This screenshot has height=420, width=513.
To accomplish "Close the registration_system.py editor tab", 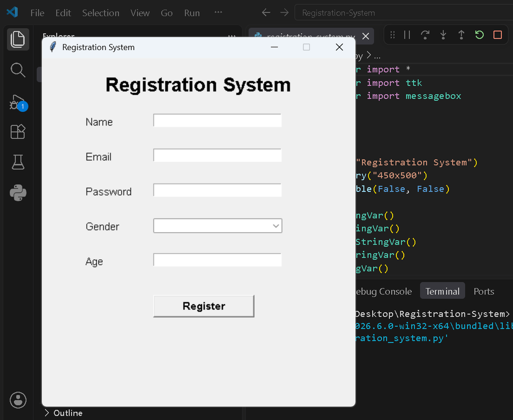I will (x=365, y=36).
